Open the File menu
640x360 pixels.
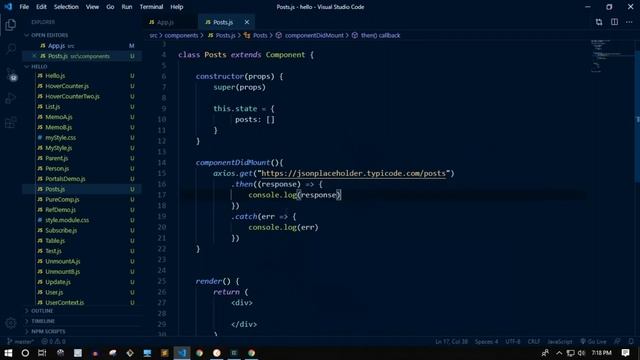[24, 7]
